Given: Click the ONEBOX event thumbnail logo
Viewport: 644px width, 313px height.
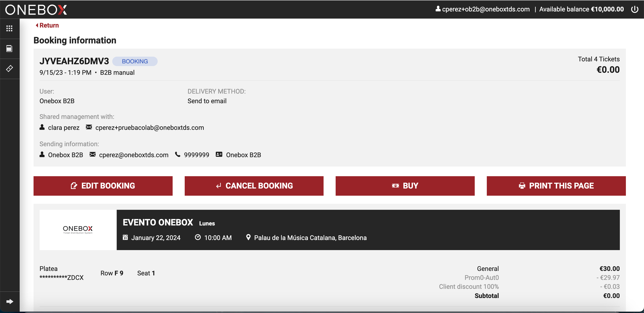Looking at the screenshot, I should click(78, 230).
